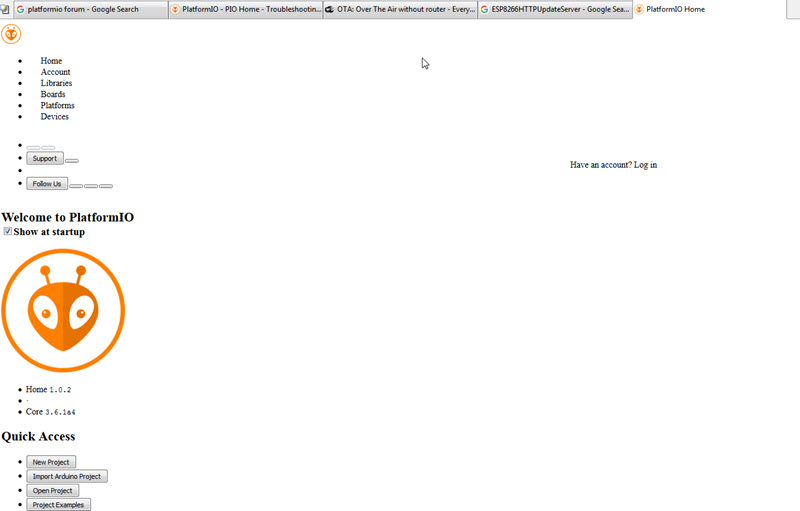Click Import Arduino Project button
Viewport: 800px width, 511px height.
click(66, 476)
